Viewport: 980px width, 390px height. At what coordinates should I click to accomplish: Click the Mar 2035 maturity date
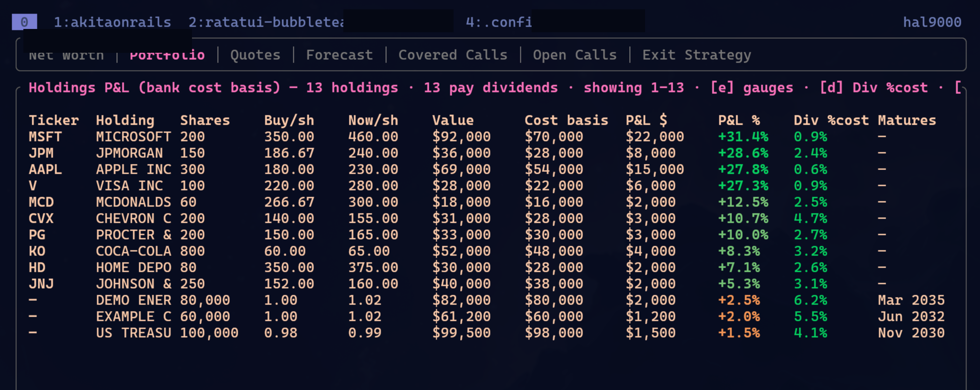(911, 300)
